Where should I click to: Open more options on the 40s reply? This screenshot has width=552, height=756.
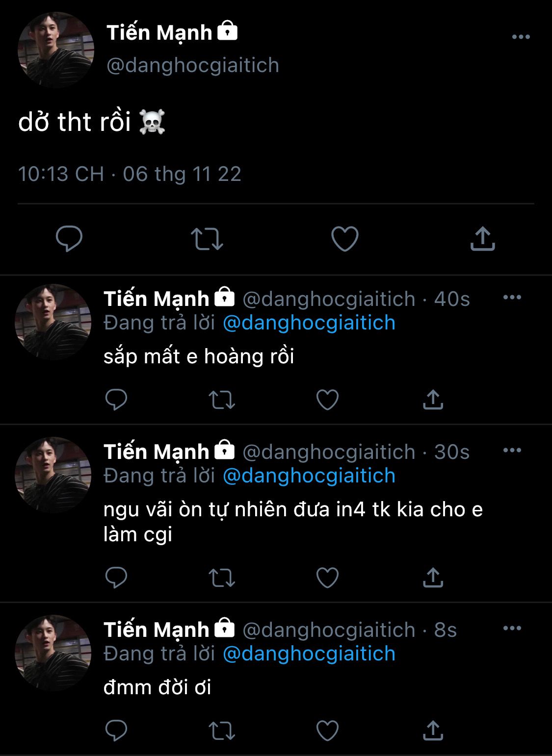click(x=512, y=297)
